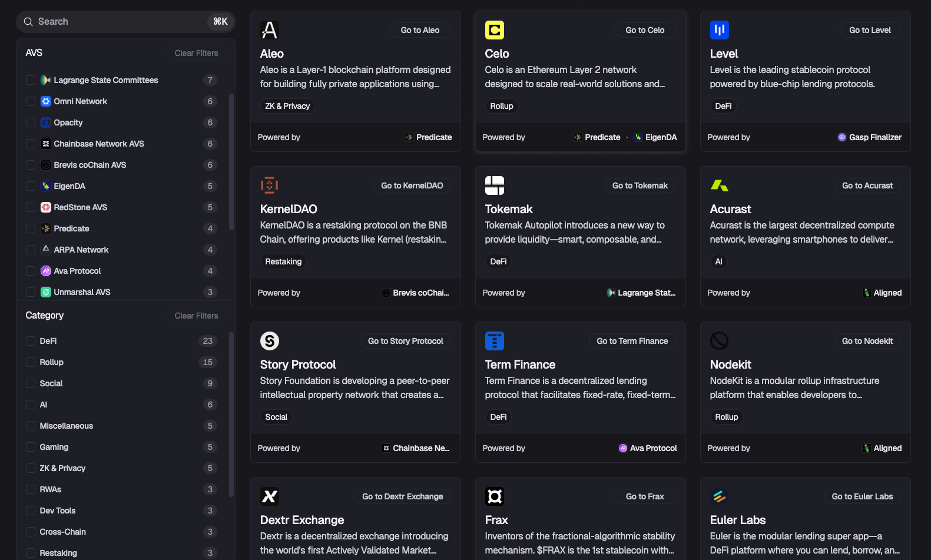Click the Acurast logo icon

tap(720, 185)
